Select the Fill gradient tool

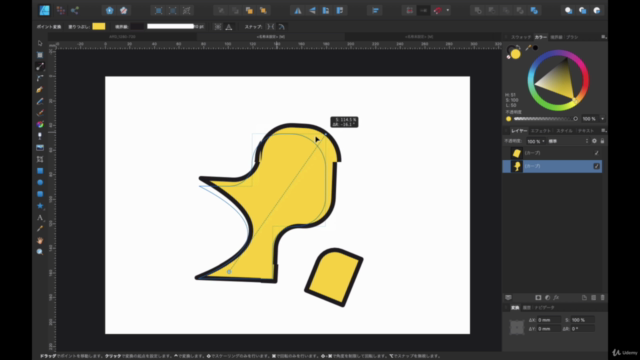pos(40,124)
